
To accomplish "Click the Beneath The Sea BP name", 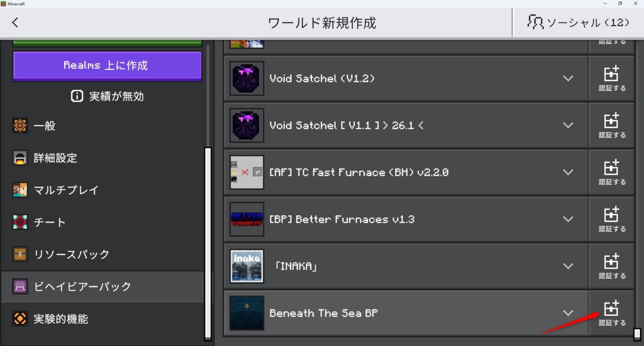I will tap(324, 313).
